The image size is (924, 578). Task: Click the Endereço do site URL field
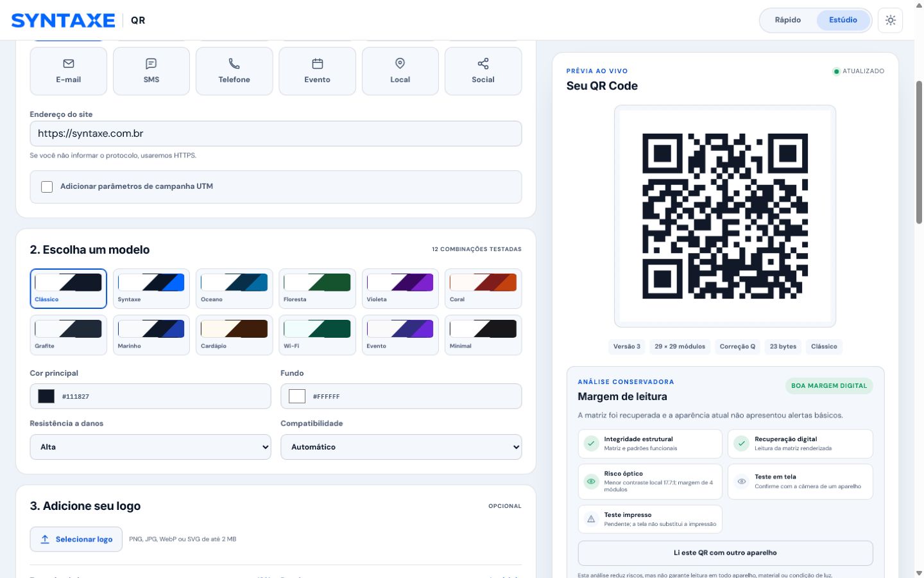(x=276, y=134)
